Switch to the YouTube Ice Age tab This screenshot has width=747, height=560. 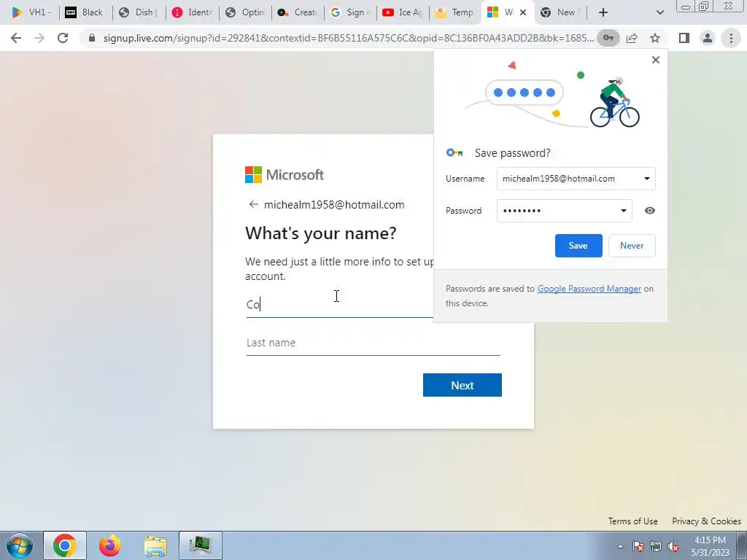[x=403, y=12]
